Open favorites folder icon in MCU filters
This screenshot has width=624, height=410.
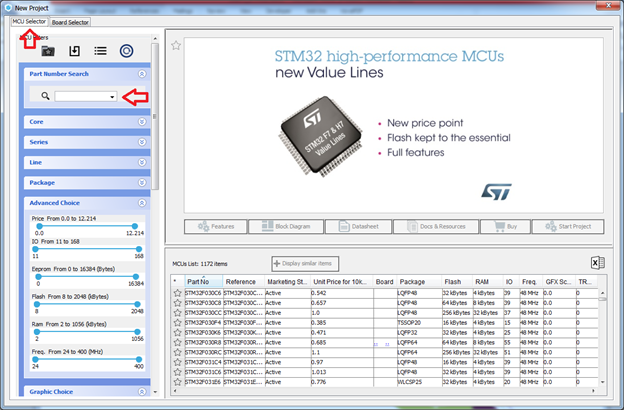pos(48,51)
